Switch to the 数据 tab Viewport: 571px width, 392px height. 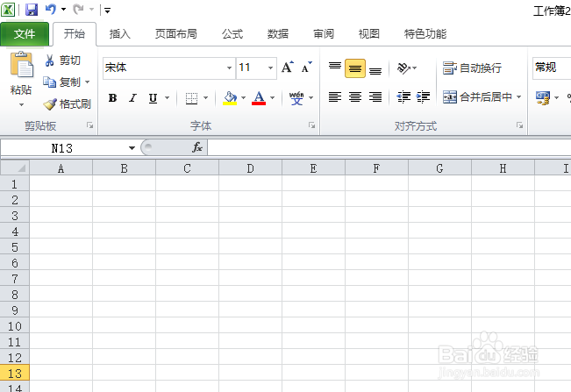click(x=278, y=34)
